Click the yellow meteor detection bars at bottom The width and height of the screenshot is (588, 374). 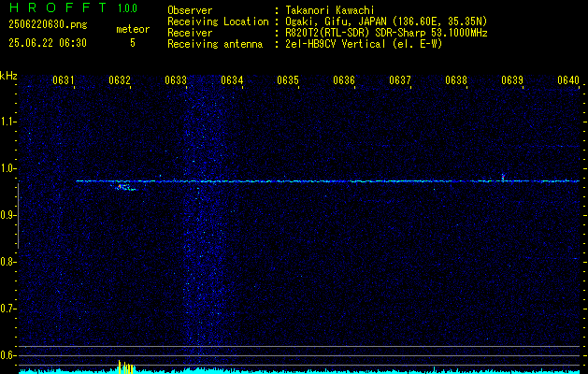click(x=125, y=367)
